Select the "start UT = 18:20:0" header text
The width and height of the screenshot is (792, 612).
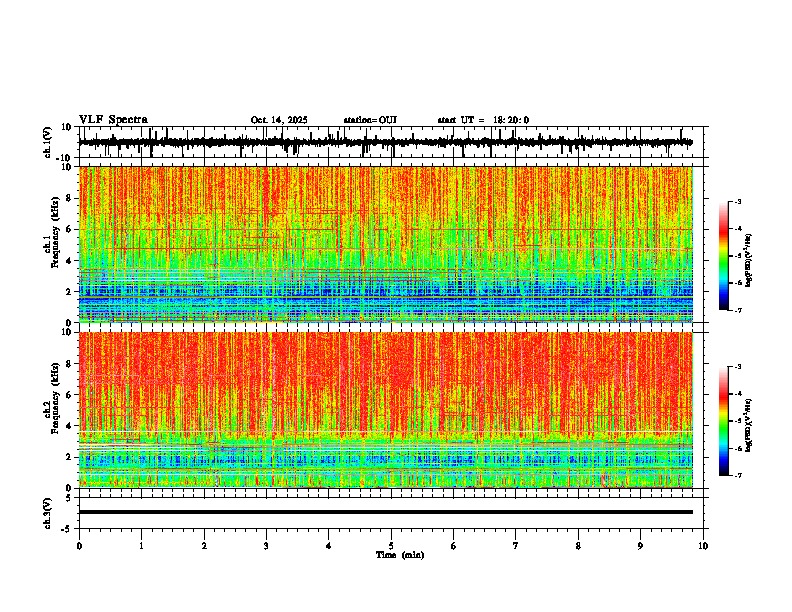tap(483, 120)
